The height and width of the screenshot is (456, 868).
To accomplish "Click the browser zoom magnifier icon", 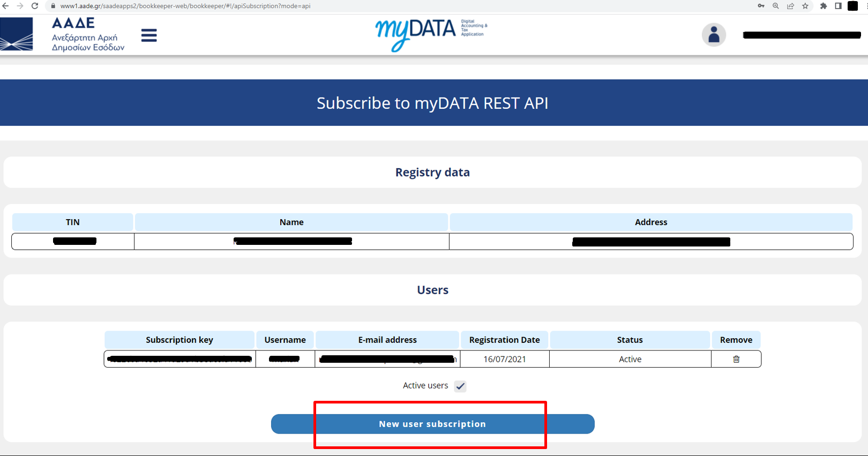I will pyautogui.click(x=775, y=6).
